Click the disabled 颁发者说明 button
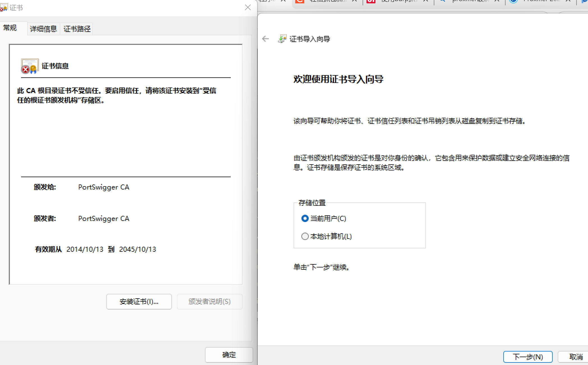This screenshot has width=588, height=365. point(209,301)
